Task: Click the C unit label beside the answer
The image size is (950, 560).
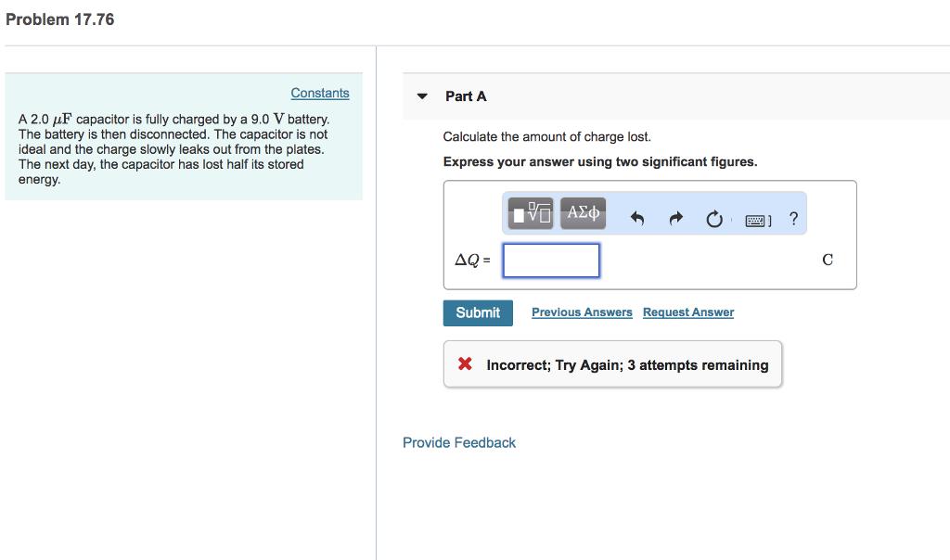Action: 828,260
